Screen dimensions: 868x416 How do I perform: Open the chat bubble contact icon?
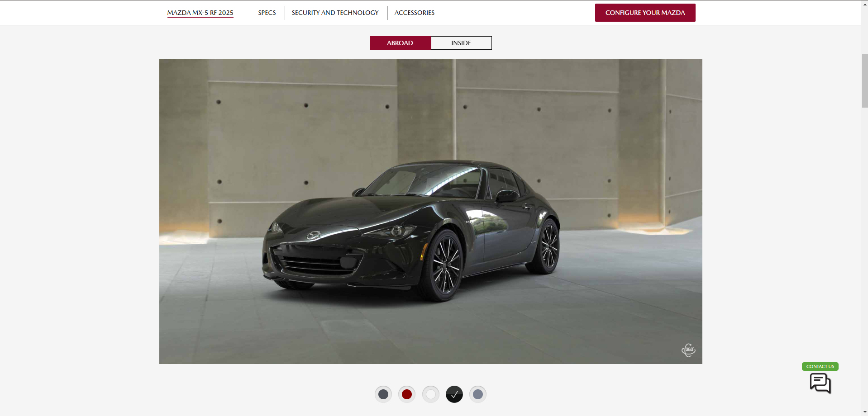point(820,383)
